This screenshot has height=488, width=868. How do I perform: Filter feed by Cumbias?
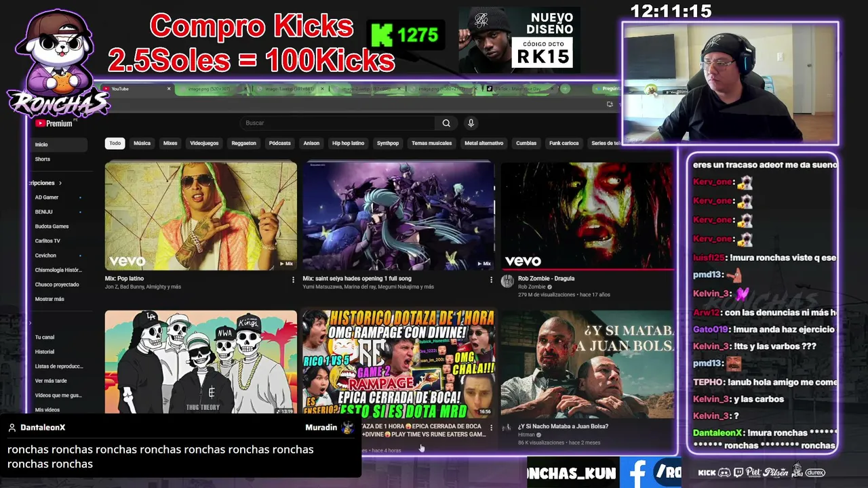tap(526, 143)
